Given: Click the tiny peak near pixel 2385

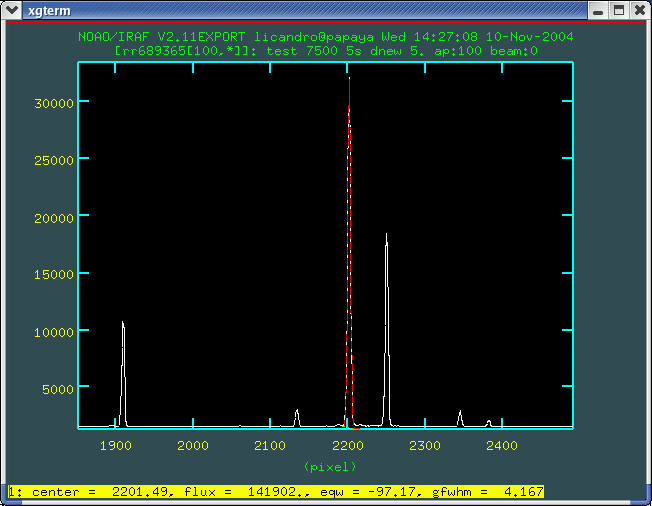Looking at the screenshot, I should point(489,423).
